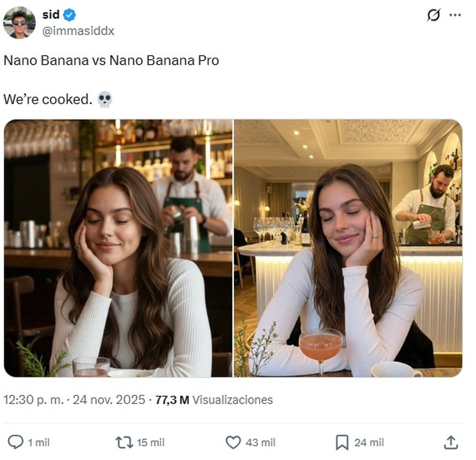This screenshot has width=476, height=460.
Task: Click the "43 mil" likes count
Action: (x=260, y=442)
